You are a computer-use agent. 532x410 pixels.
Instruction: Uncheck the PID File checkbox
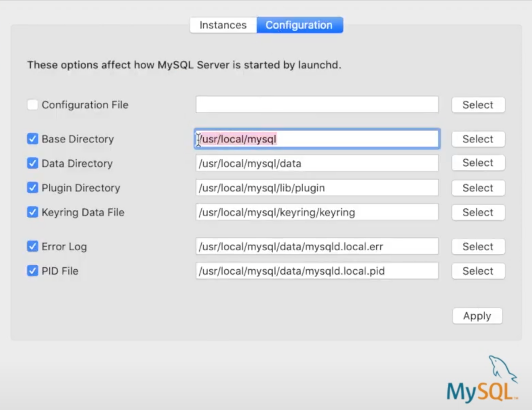pyautogui.click(x=33, y=271)
